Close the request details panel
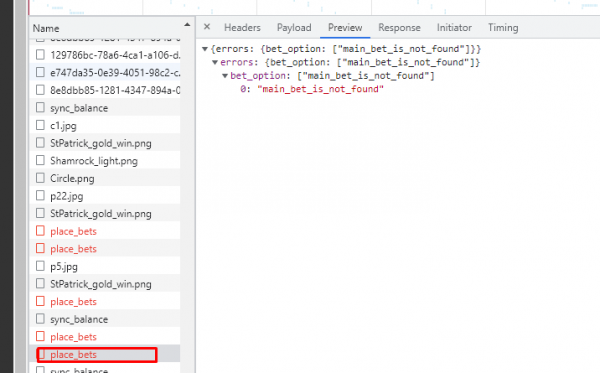This screenshot has width=600, height=373. (x=207, y=27)
